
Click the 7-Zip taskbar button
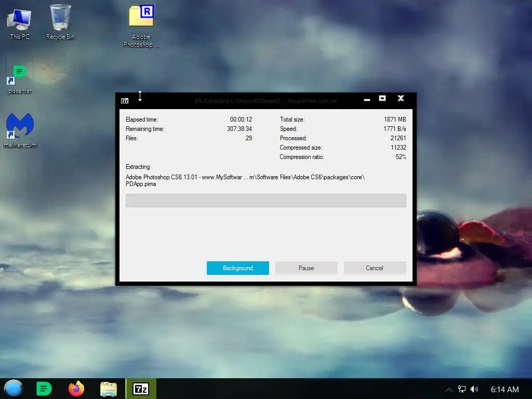pyautogui.click(x=141, y=389)
